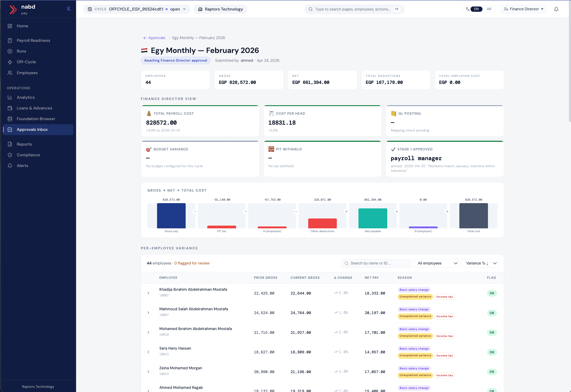The image size is (571, 392).
Task: Click the Foundation Browser database icon
Action: (x=10, y=119)
